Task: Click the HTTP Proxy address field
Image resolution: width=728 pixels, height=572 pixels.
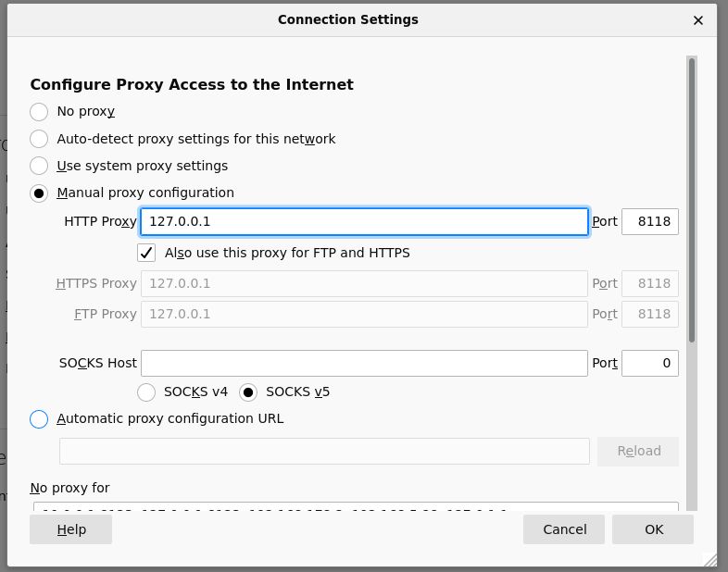Action: click(x=364, y=222)
